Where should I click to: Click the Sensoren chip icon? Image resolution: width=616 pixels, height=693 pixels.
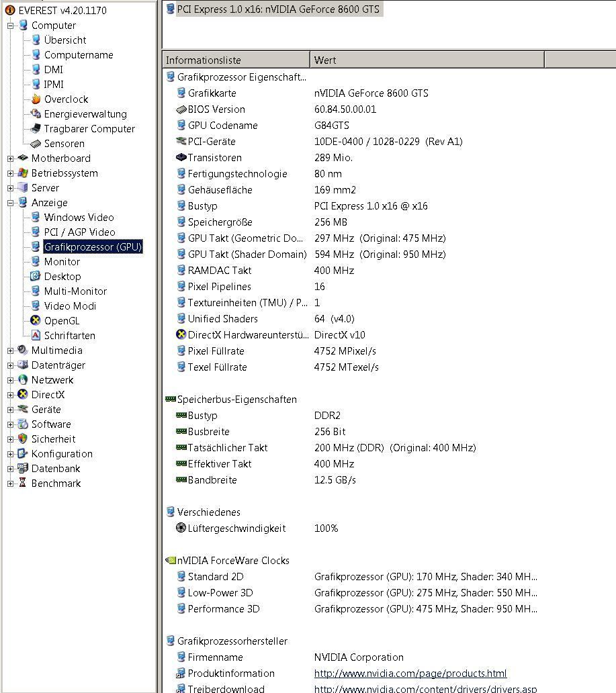pyautogui.click(x=36, y=143)
